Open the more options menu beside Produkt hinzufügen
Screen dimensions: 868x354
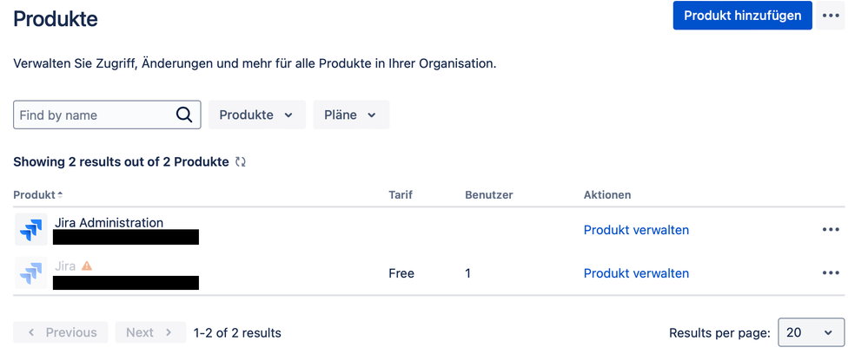point(831,16)
